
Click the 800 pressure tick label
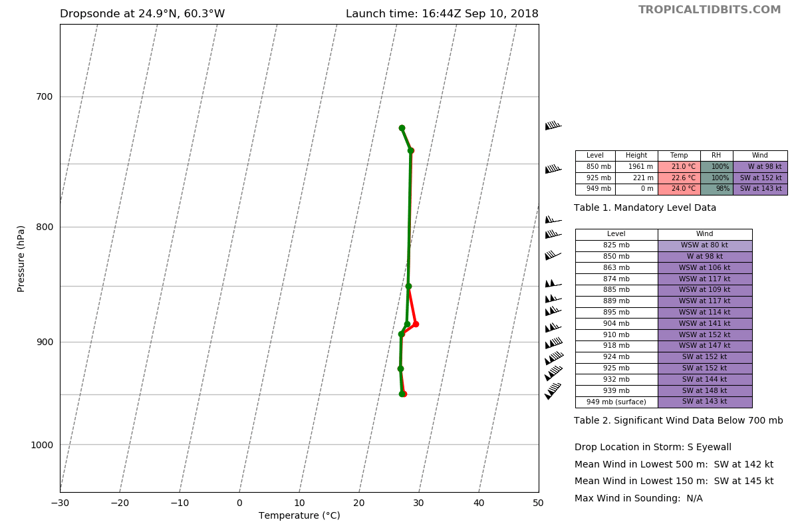pyautogui.click(x=43, y=227)
